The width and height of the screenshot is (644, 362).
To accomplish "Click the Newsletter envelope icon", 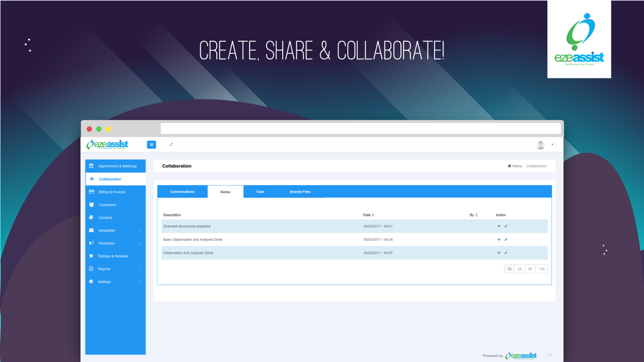I will pyautogui.click(x=91, y=231).
